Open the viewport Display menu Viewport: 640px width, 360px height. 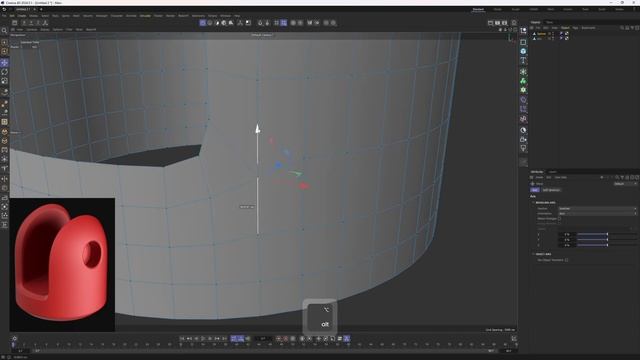pyautogui.click(x=45, y=29)
